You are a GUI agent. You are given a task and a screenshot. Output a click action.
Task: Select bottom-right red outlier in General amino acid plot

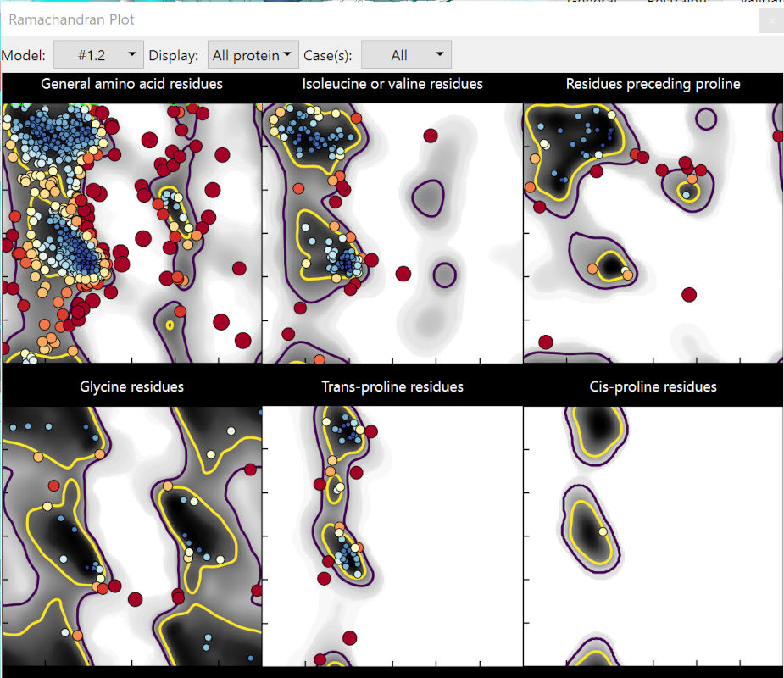tap(243, 341)
